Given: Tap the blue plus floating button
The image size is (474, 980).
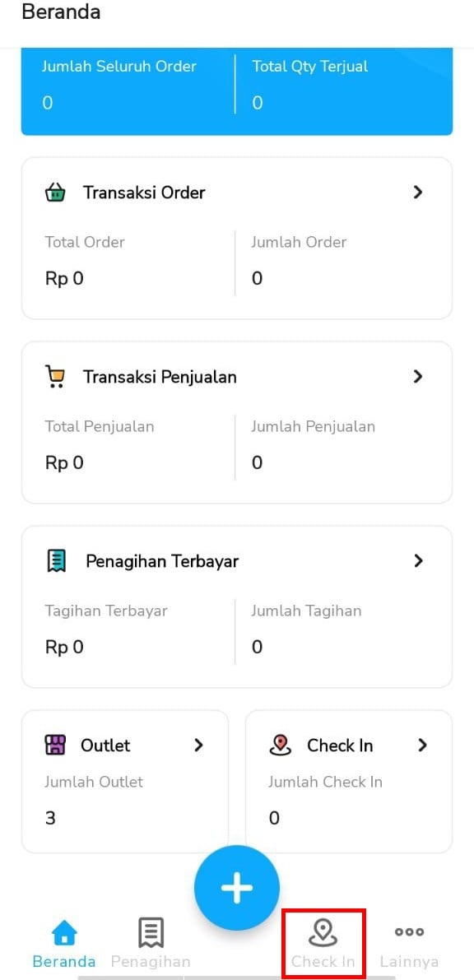Looking at the screenshot, I should click(237, 888).
